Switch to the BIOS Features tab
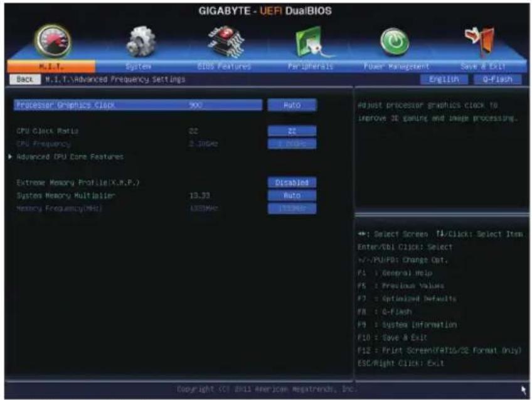 [x=224, y=66]
